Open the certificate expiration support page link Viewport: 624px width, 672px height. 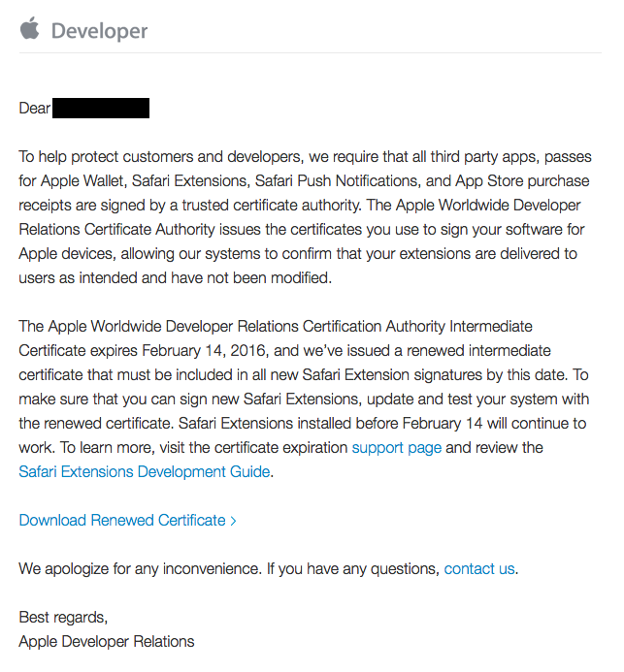pos(397,447)
